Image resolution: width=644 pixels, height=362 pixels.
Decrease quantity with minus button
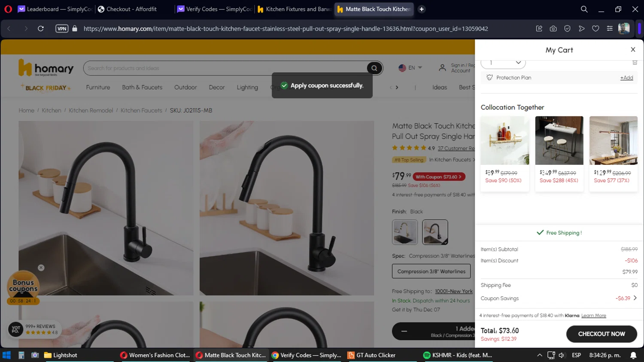pyautogui.click(x=404, y=331)
